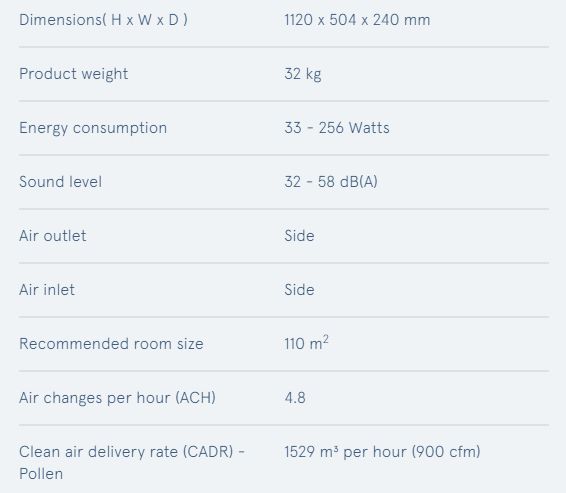Screen dimensions: 566x493
Task: Click the Dimensions (H x W x D) label
Action: coord(103,20)
